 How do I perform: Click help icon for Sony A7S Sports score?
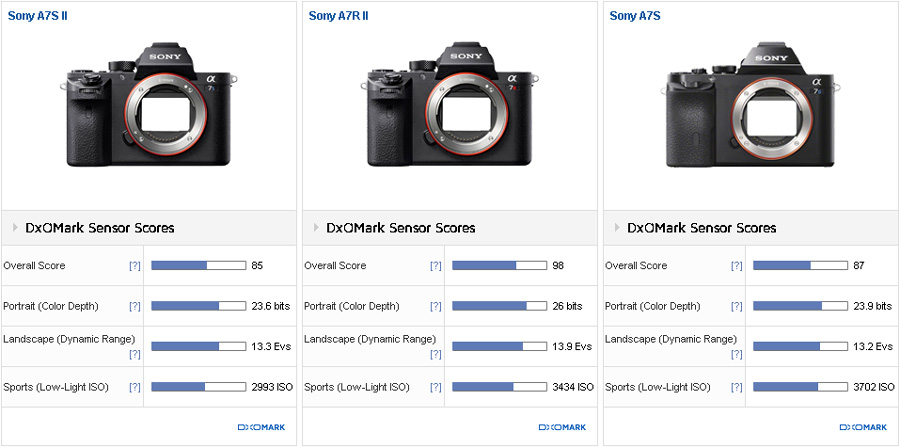pyautogui.click(x=737, y=387)
